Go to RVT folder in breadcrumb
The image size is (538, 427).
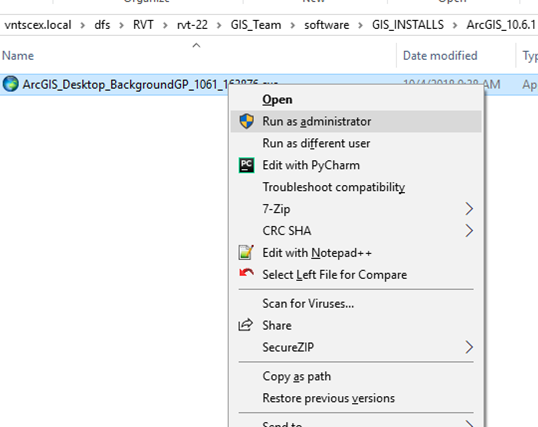tap(143, 25)
